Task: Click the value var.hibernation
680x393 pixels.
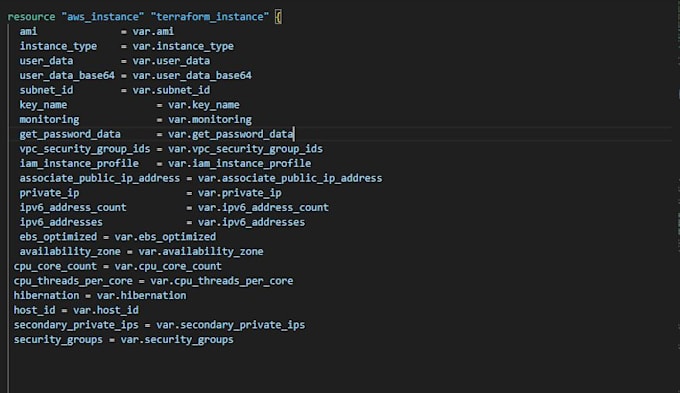Action: pos(141,295)
